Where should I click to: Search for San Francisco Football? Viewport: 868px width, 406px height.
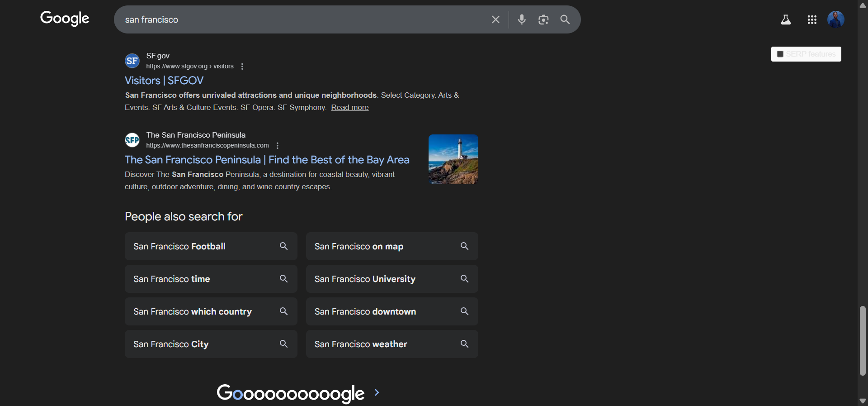211,246
